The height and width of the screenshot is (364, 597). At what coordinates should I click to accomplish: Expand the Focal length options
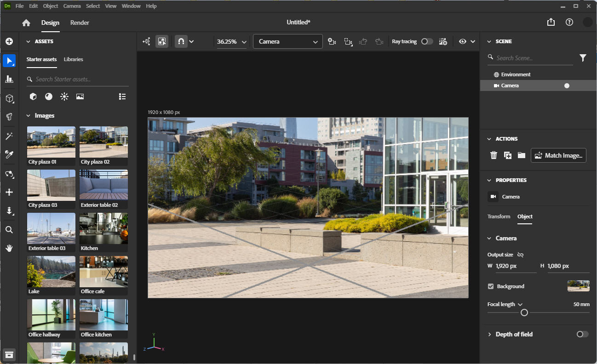click(x=519, y=304)
